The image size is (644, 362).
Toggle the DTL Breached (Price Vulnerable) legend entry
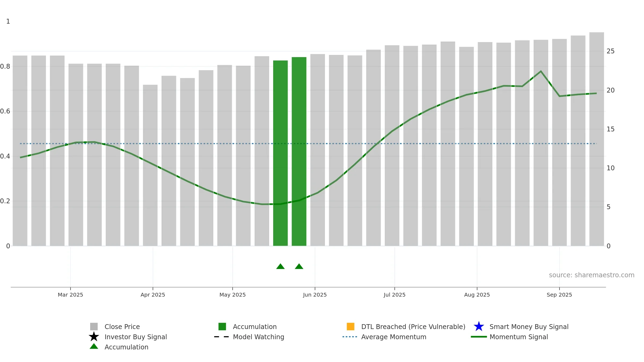[413, 327]
